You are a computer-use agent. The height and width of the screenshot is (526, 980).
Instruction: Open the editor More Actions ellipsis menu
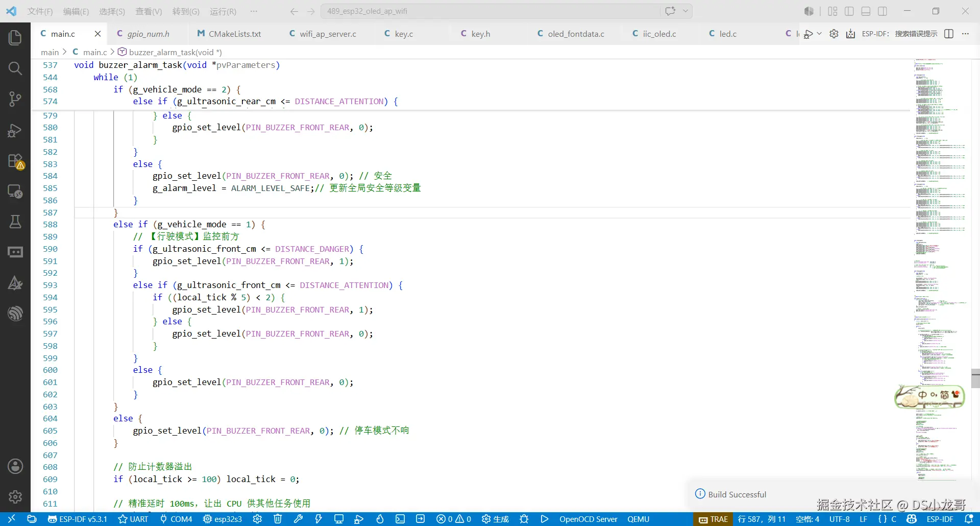pos(965,34)
